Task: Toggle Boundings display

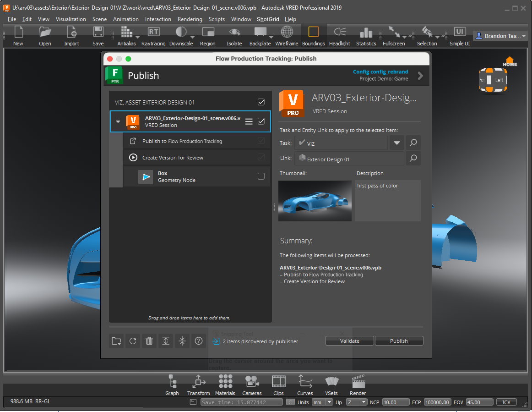Action: click(x=313, y=36)
